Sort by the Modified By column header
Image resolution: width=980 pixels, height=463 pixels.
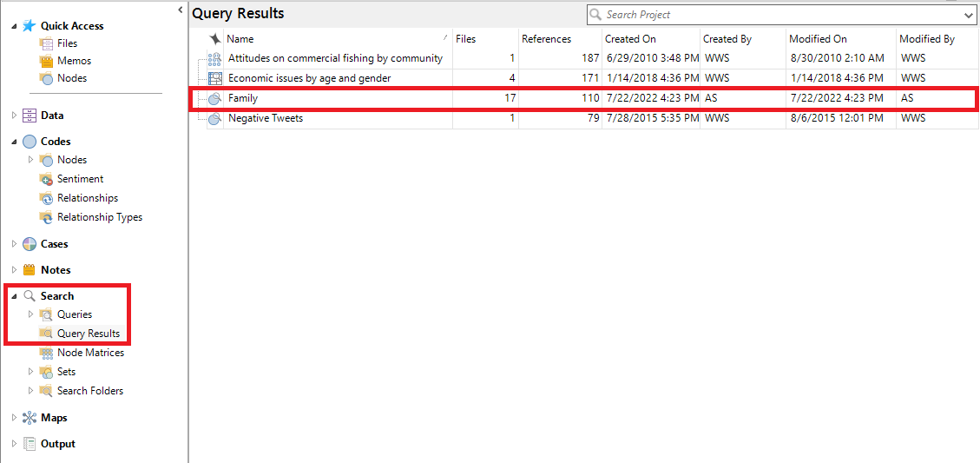(937, 39)
